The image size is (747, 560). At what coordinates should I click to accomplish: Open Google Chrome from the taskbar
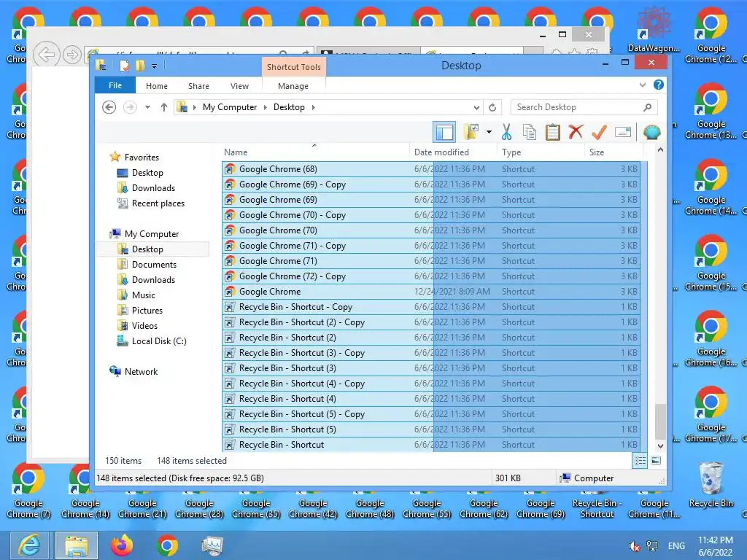pos(167,545)
